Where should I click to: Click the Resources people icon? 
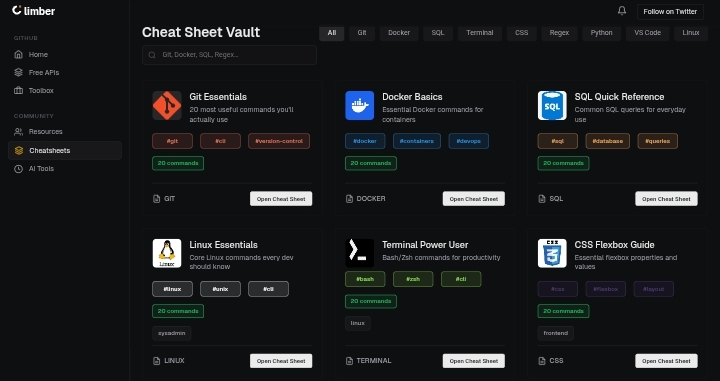pyautogui.click(x=18, y=132)
